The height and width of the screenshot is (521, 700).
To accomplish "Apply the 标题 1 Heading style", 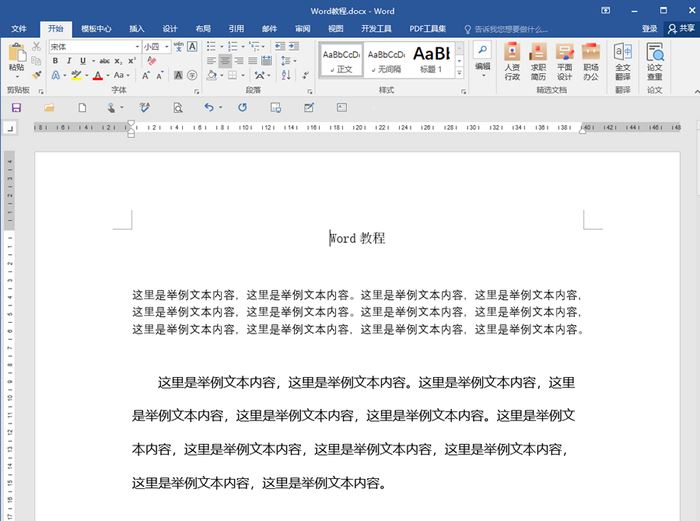I will click(x=431, y=60).
